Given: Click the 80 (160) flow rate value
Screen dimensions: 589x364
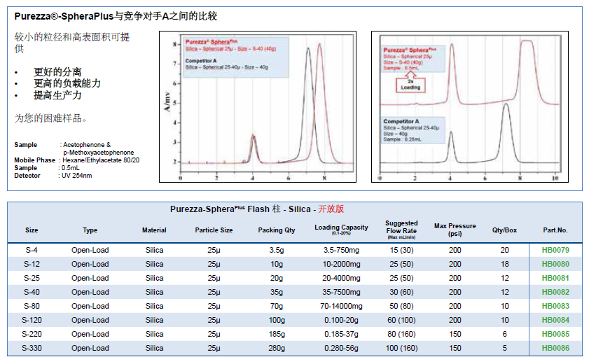Looking at the screenshot, I should pos(401,334).
